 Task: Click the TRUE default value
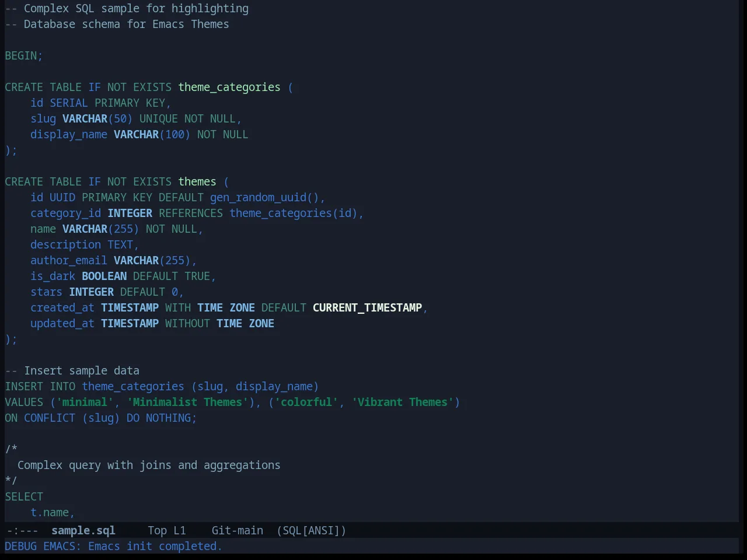(197, 276)
